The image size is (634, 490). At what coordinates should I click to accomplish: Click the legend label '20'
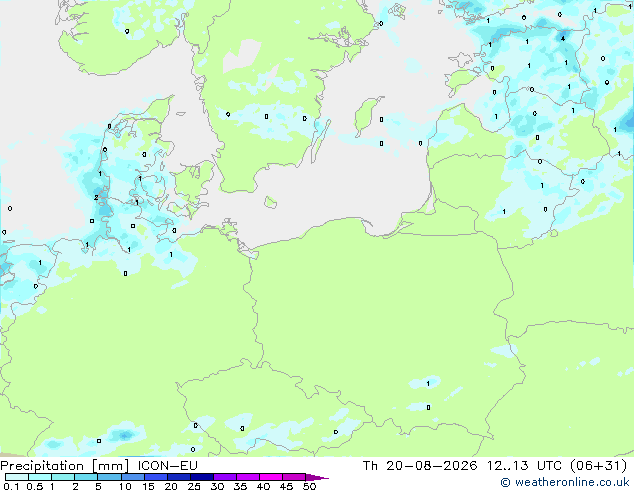(171, 486)
